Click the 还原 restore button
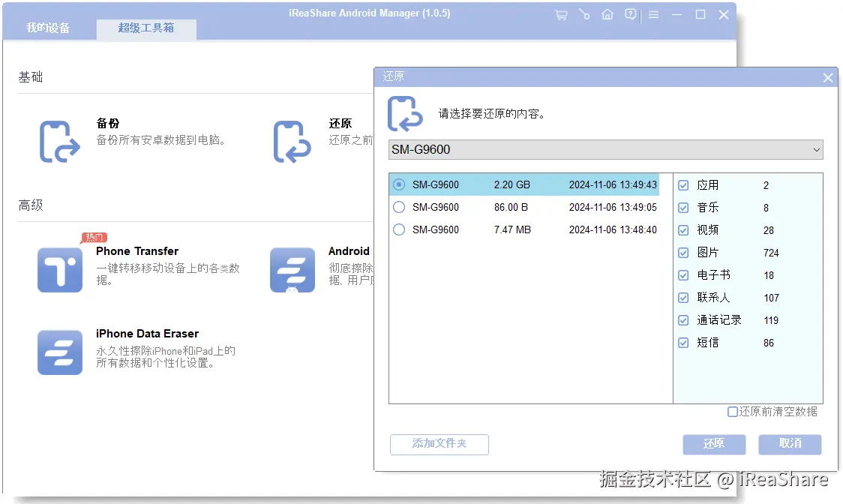Image resolution: width=843 pixels, height=504 pixels. [714, 444]
